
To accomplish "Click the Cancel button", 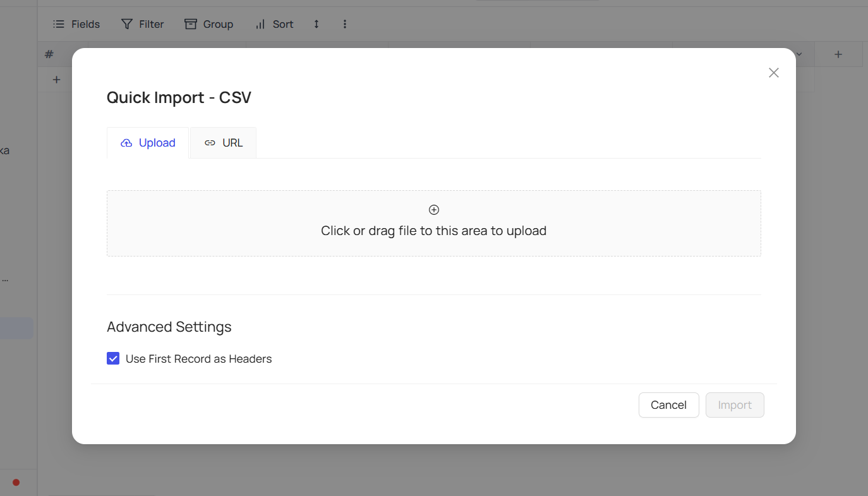I will coord(668,405).
